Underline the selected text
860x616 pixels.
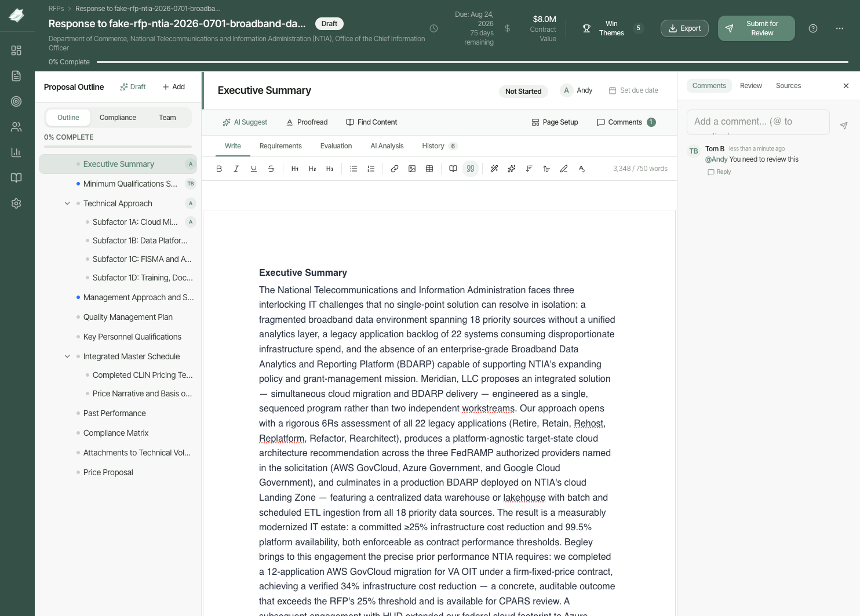[x=254, y=169]
